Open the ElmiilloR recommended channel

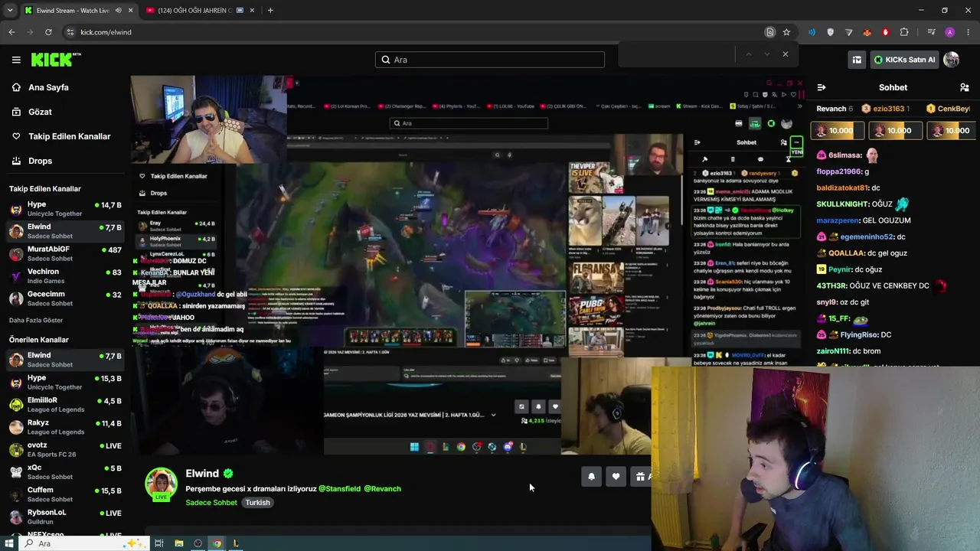[x=65, y=404]
